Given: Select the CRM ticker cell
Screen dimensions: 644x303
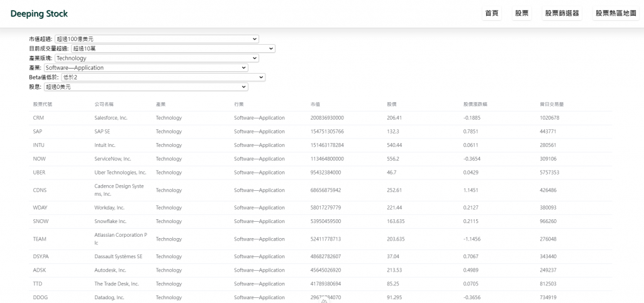Looking at the screenshot, I should (38, 118).
